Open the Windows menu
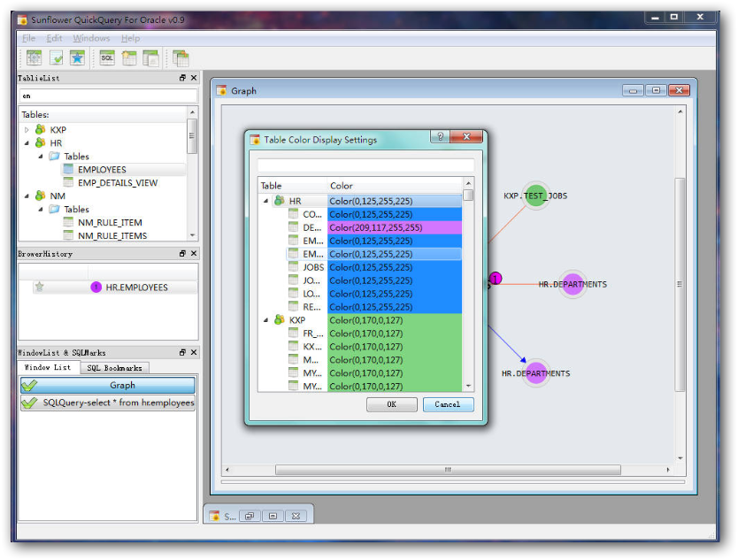Viewport: 738px width, 560px height. [91, 38]
